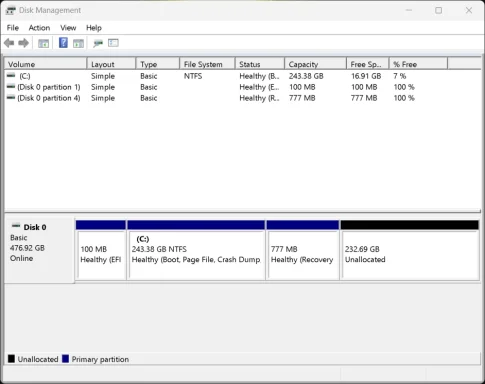Click the drive icon for Disk 0 partition 1
This screenshot has width=485, height=384.
point(11,87)
